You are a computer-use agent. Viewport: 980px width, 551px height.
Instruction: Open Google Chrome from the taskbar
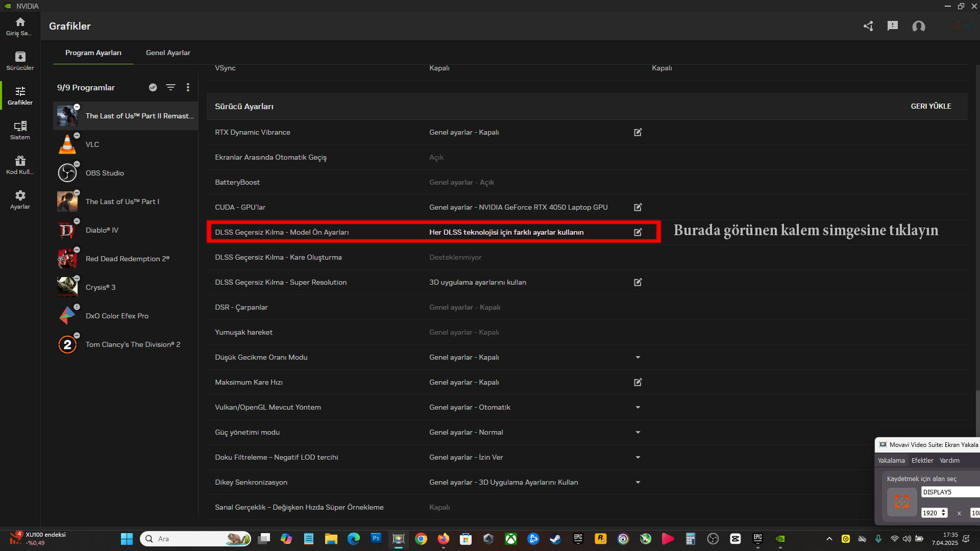point(421,539)
